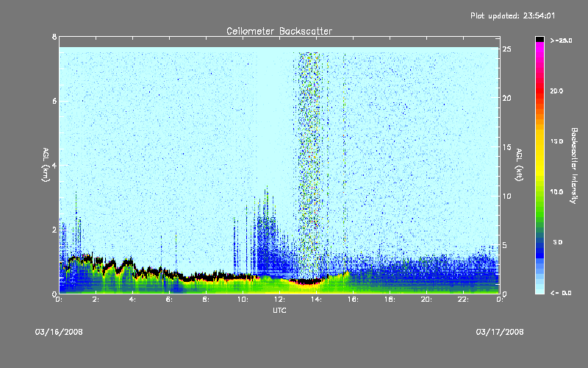This screenshot has width=588, height=368.
Task: Click the 20.0 colorbar tick label
Action: (556, 91)
